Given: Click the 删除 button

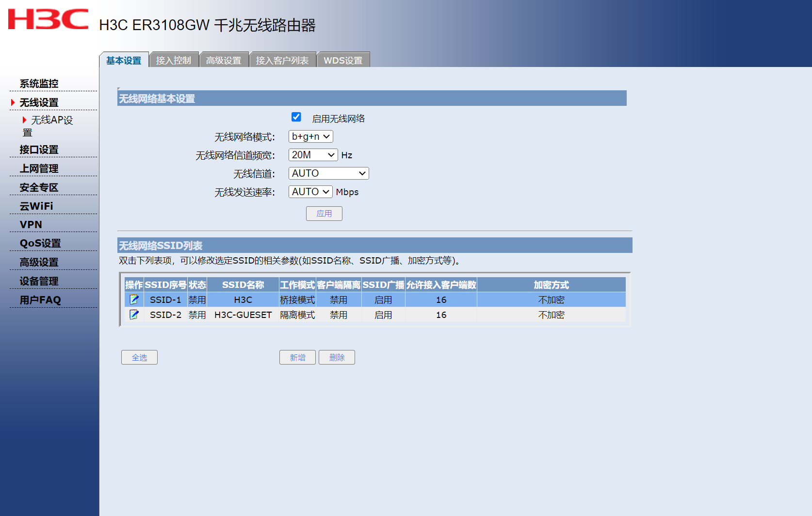Looking at the screenshot, I should point(337,357).
